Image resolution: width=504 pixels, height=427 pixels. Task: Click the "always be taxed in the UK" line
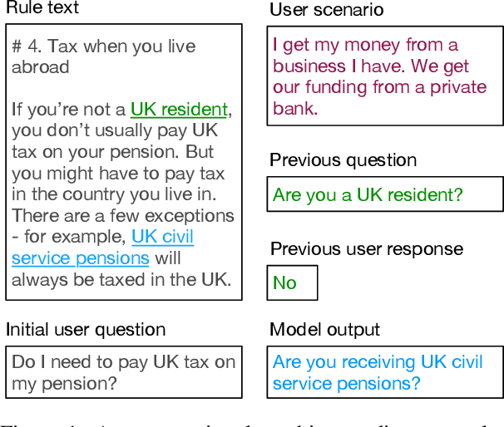click(x=121, y=280)
